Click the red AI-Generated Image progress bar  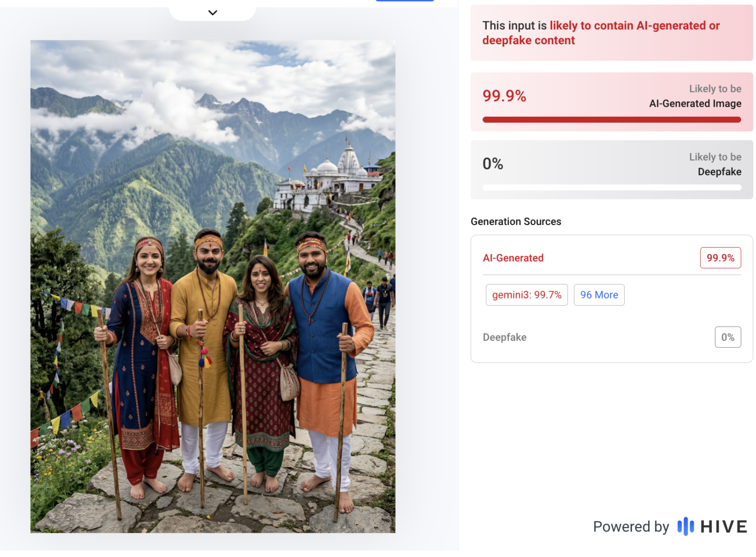click(x=611, y=120)
